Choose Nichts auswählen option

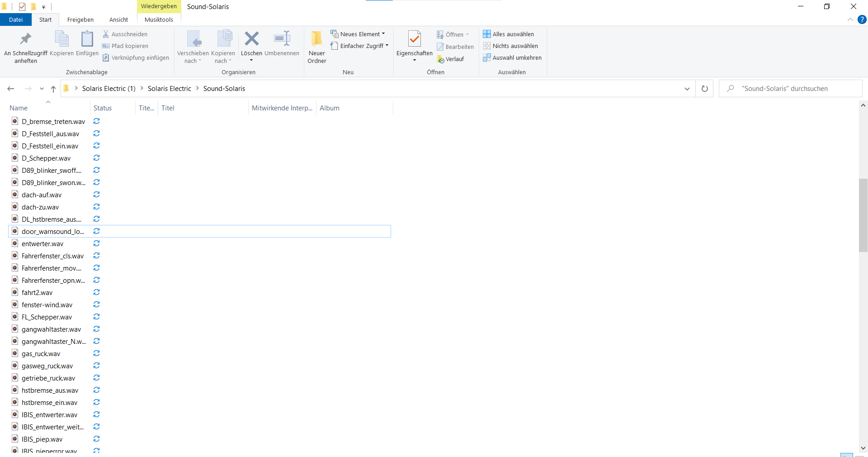[x=510, y=46]
